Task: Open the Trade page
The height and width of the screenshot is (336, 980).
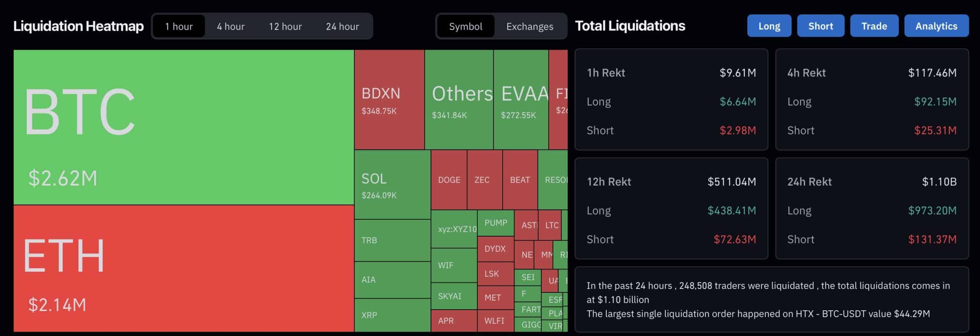Action: (874, 26)
